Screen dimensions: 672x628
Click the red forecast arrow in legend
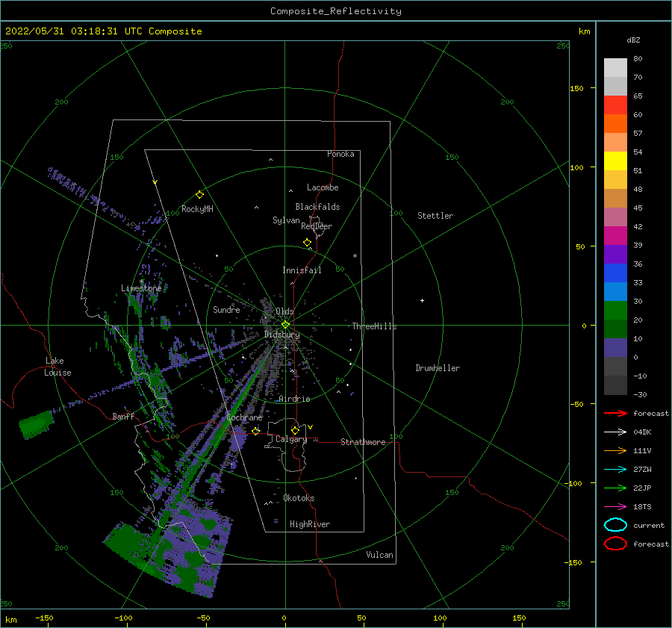point(615,413)
